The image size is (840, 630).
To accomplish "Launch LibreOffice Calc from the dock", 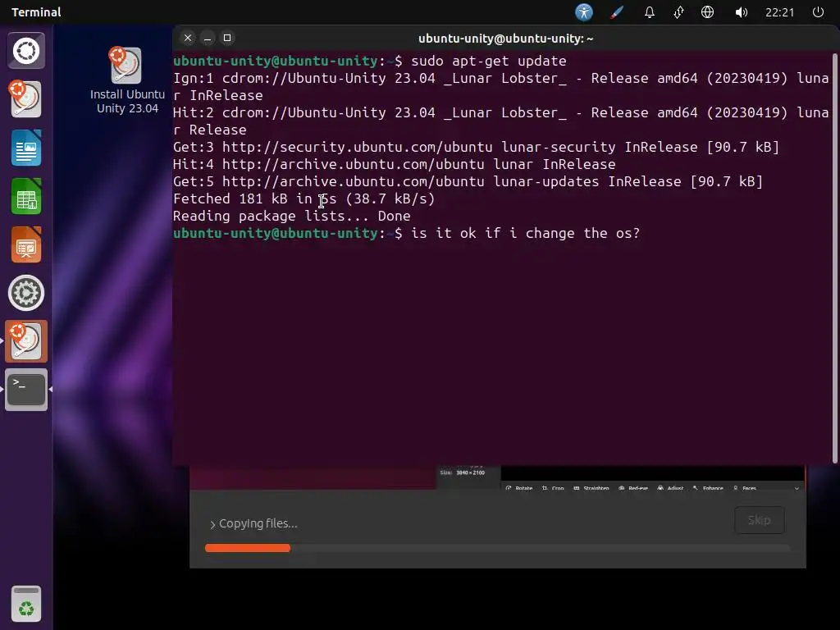I will coord(26,197).
